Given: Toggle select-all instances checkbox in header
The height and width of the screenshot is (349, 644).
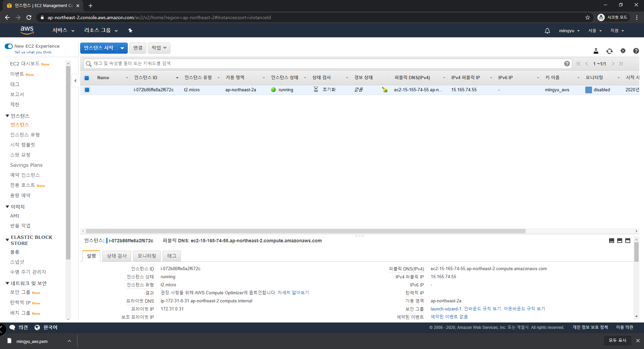Looking at the screenshot, I should coord(87,78).
